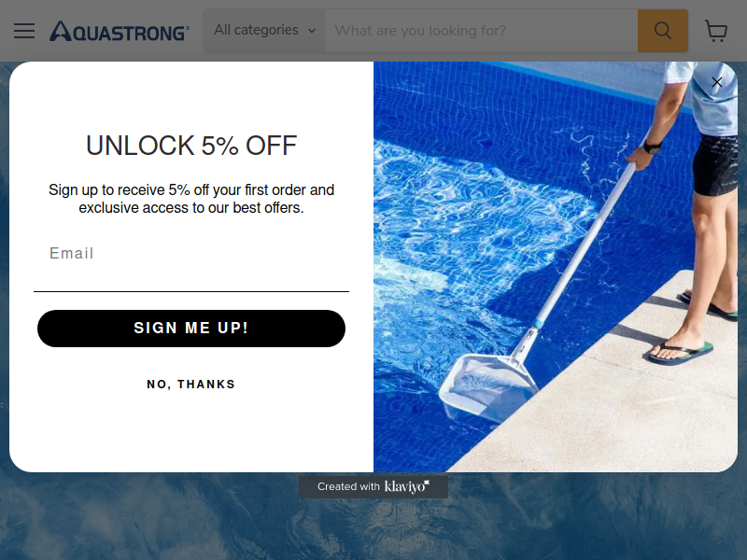This screenshot has width=747, height=560.
Task: Focus the 'What are you looking for?' search box
Action: (x=481, y=31)
